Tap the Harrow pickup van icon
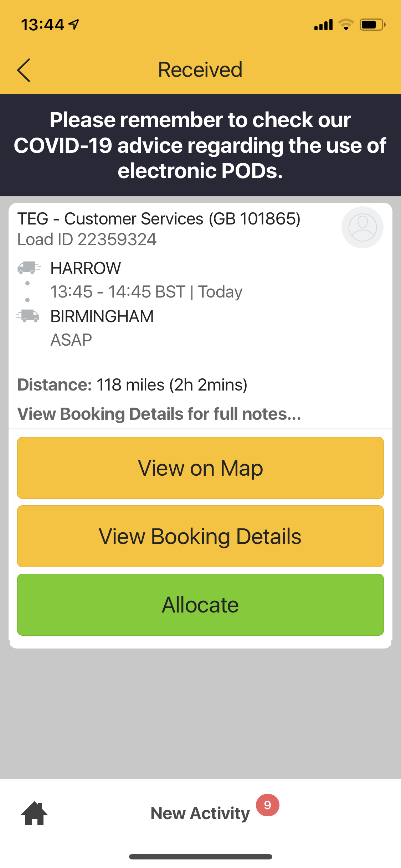 [x=29, y=268]
